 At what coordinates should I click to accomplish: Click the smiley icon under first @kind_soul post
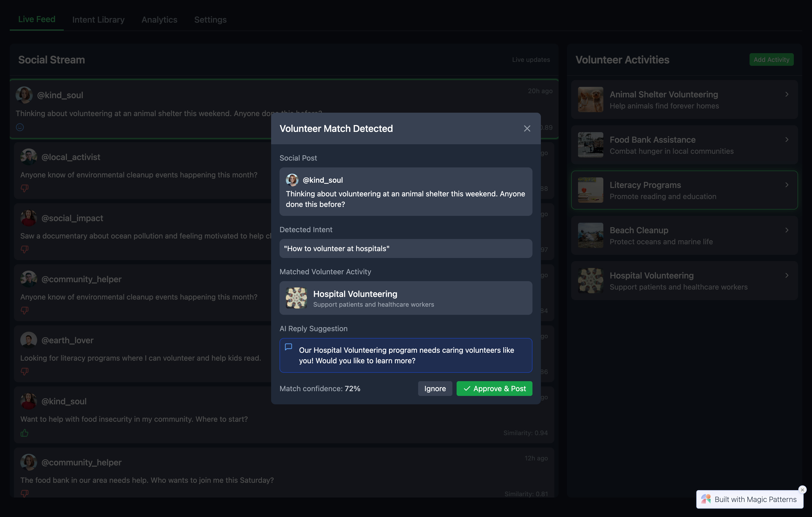coord(20,127)
